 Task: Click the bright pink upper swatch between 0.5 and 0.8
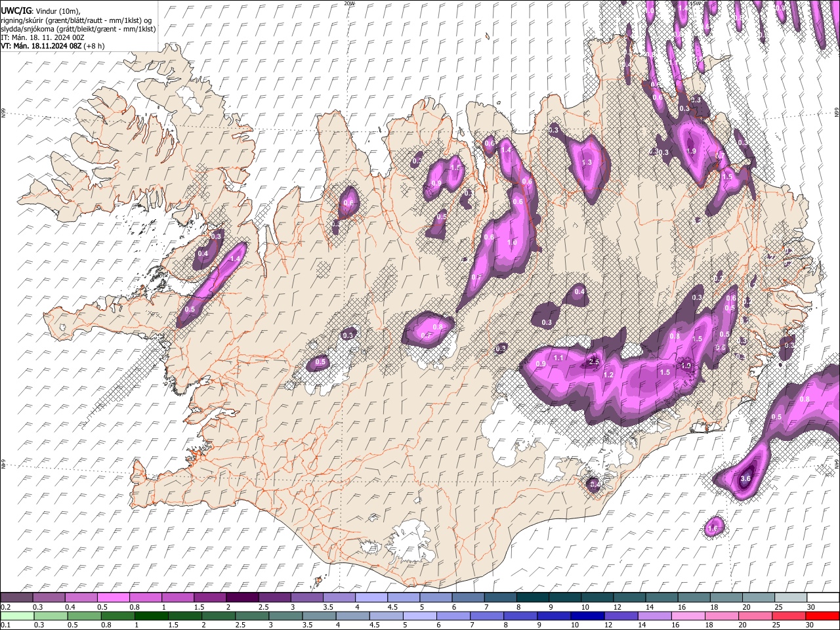tap(113, 598)
